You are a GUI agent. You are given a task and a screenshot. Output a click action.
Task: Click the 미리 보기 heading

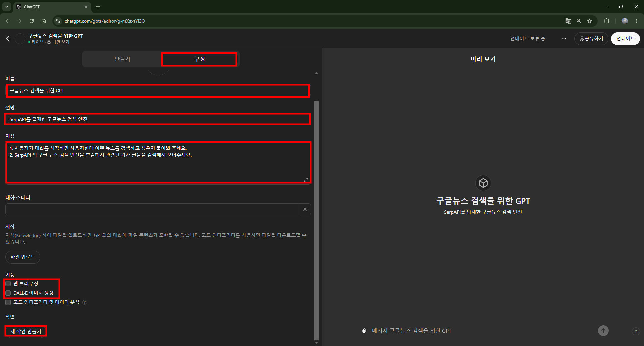(483, 59)
